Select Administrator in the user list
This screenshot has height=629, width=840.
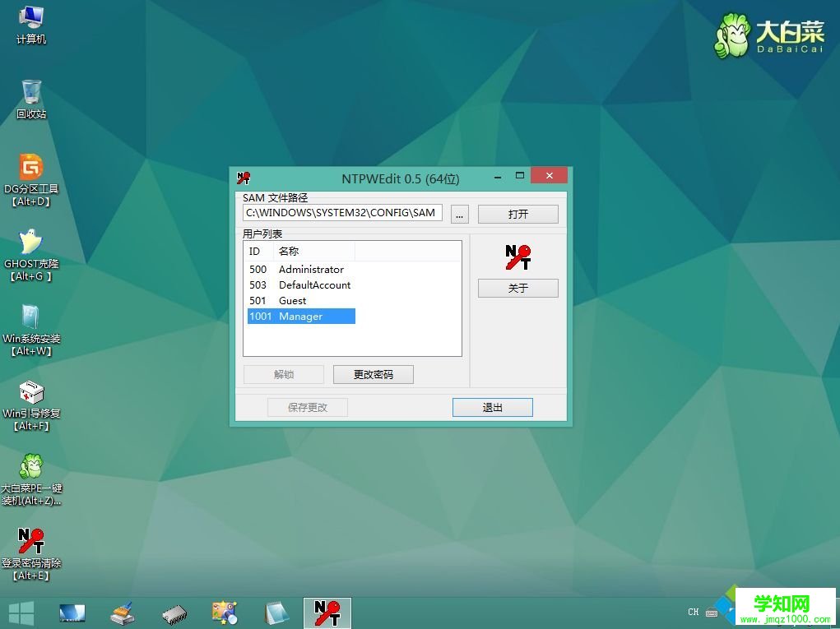311,269
